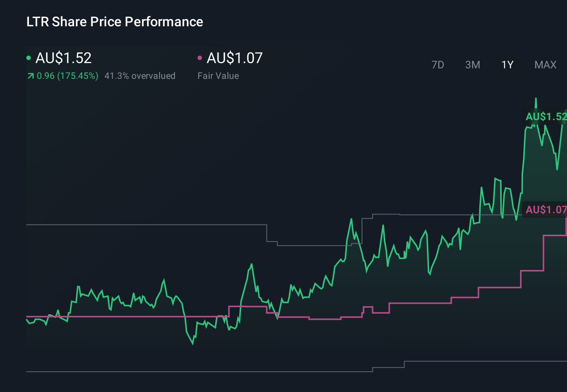Select the 1Y time range
This screenshot has height=392, width=567.
pyautogui.click(x=507, y=65)
